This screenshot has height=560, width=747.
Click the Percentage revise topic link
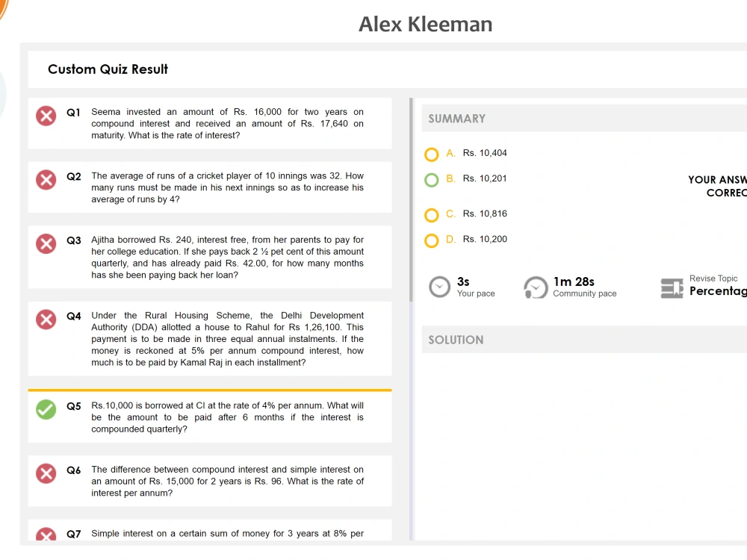click(718, 291)
